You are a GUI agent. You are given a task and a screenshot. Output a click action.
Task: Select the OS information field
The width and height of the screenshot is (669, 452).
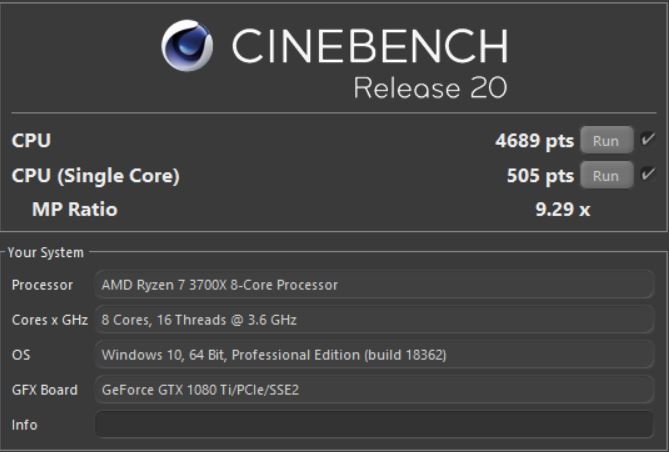click(374, 354)
